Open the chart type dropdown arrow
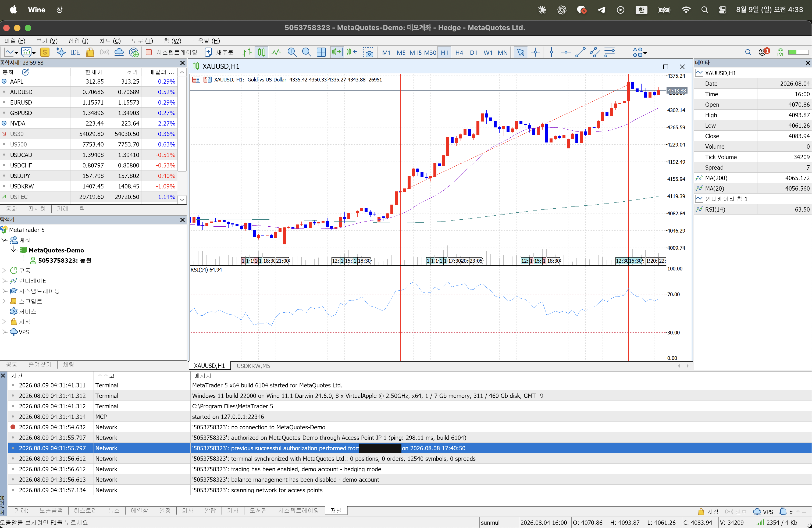 click(16, 53)
